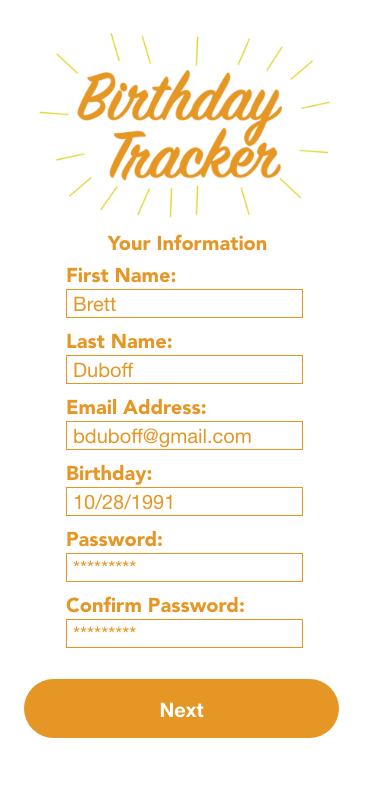This screenshot has height=812, width=375.
Task: Select the Email Address input field
Action: click(184, 436)
